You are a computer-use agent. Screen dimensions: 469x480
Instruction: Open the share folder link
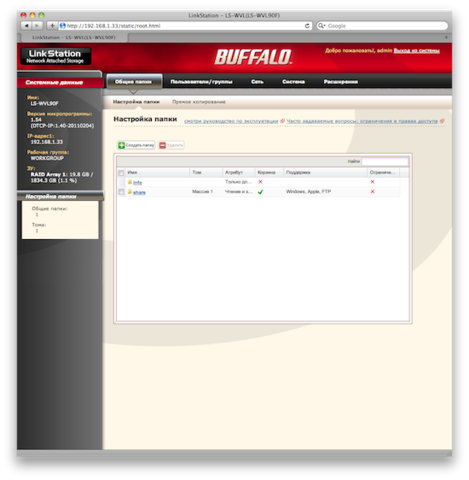coord(139,192)
